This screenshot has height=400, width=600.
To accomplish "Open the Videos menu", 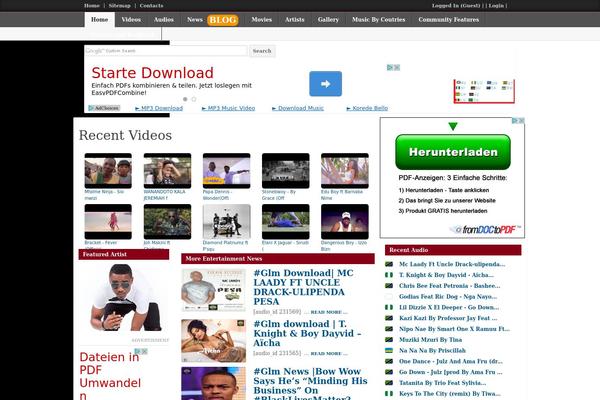I will coord(131,20).
